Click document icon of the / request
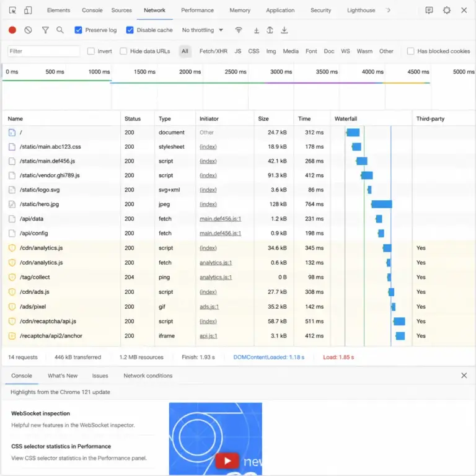476x476 pixels. point(12,133)
